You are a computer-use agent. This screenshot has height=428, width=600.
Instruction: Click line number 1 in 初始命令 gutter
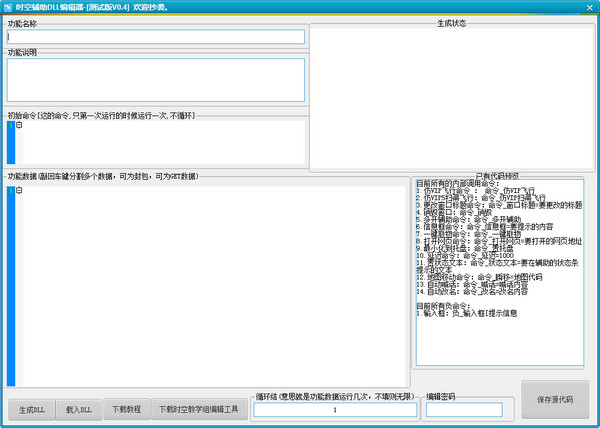(10, 126)
